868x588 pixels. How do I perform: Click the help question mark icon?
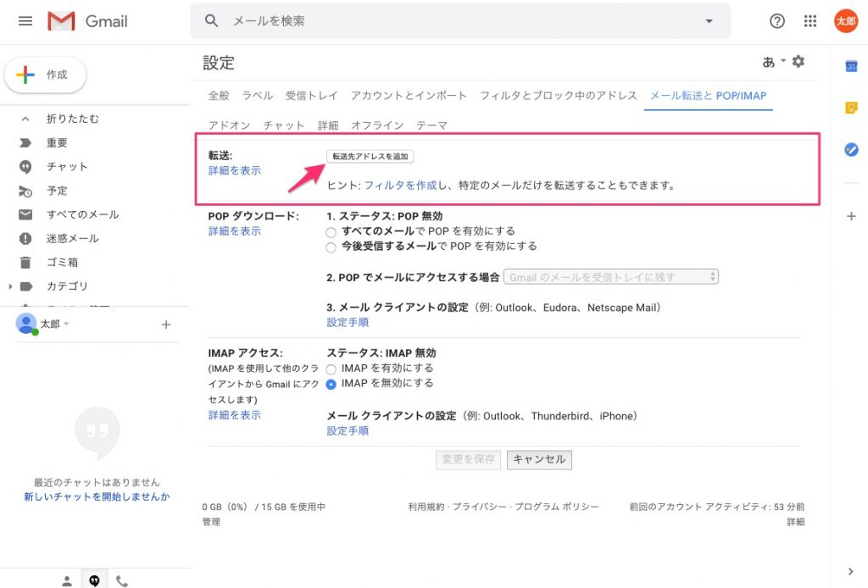(776, 21)
